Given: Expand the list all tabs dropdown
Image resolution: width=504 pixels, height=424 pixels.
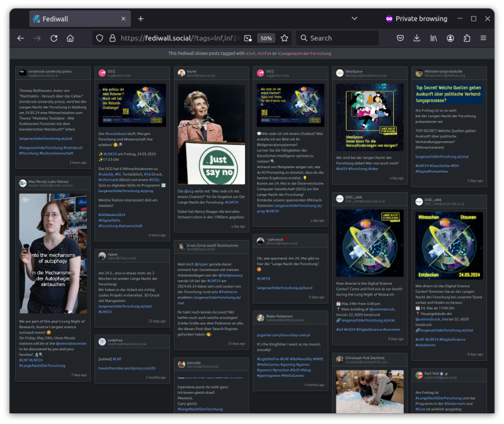Looking at the screenshot, I should tap(355, 18).
